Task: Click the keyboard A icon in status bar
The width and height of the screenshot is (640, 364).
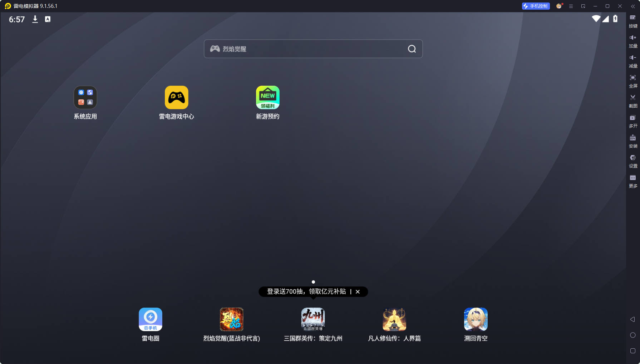Action: coord(48,19)
